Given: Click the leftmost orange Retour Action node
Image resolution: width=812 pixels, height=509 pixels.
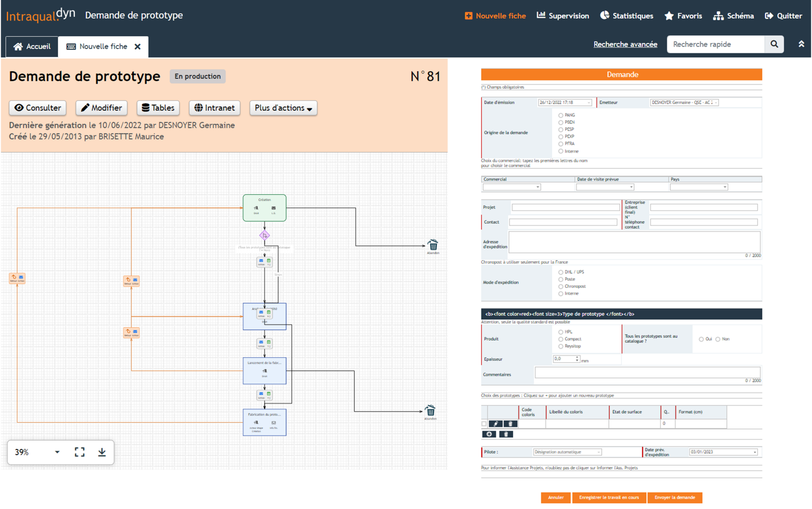Looking at the screenshot, I should point(17,278).
